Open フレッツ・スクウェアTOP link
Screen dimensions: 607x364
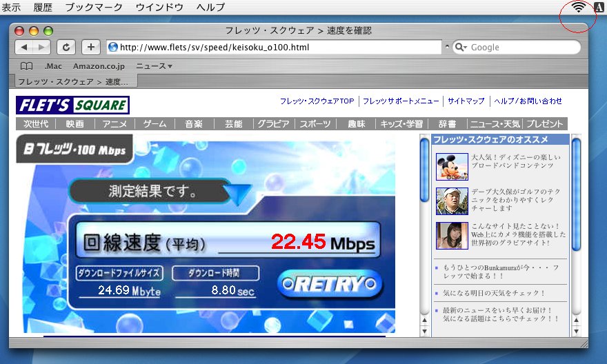pyautogui.click(x=317, y=101)
